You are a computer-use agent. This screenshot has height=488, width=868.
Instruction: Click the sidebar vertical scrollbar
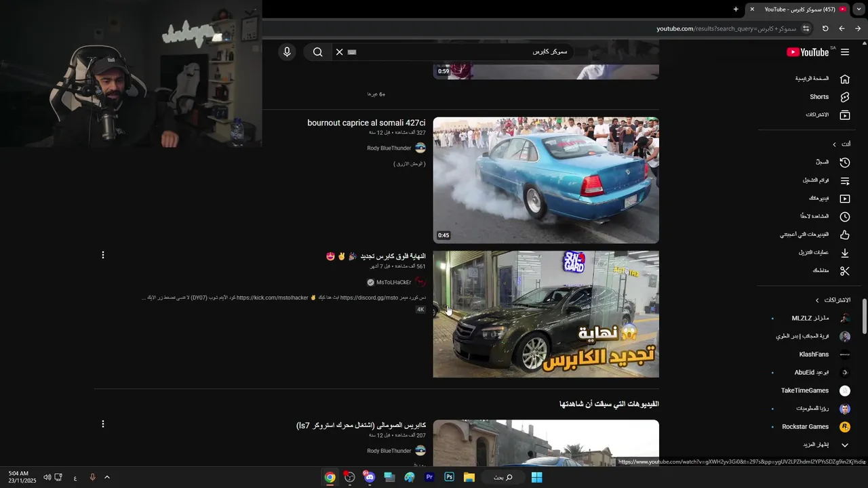pyautogui.click(x=864, y=316)
